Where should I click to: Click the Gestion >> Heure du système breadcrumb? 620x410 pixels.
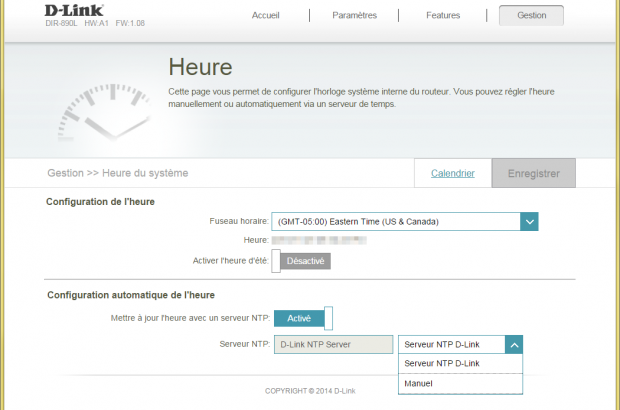coord(117,173)
